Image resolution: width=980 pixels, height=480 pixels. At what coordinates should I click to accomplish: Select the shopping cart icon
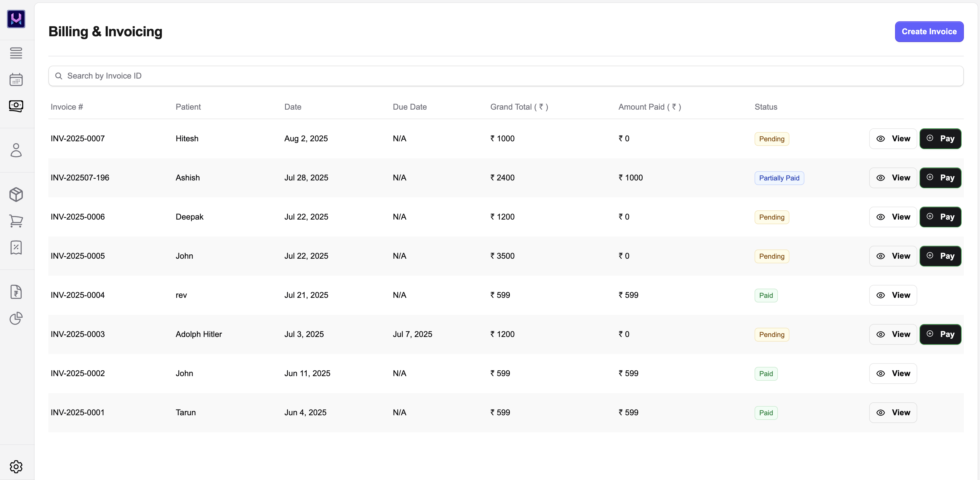click(16, 221)
